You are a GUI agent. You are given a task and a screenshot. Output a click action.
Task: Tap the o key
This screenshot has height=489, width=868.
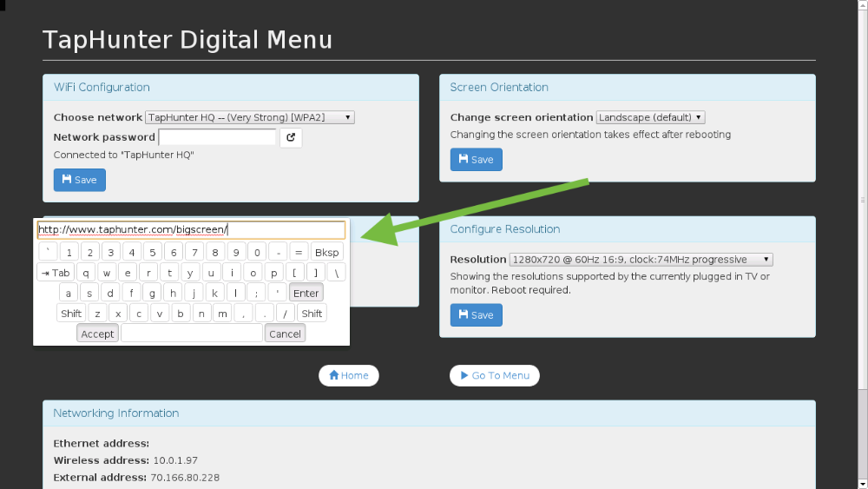(x=253, y=273)
